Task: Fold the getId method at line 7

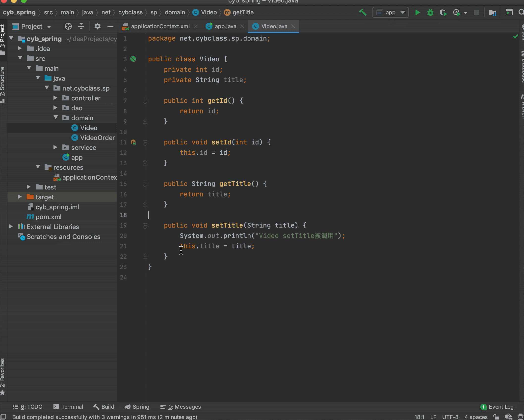Action: (145, 101)
